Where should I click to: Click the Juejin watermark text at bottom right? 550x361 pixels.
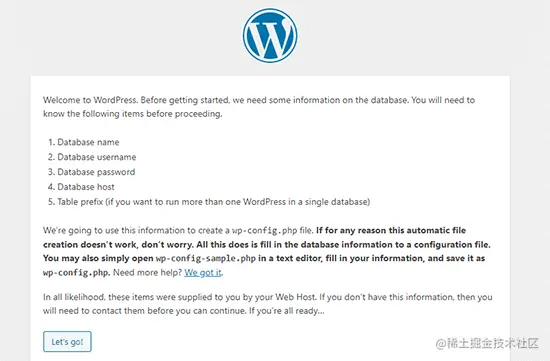(x=487, y=343)
